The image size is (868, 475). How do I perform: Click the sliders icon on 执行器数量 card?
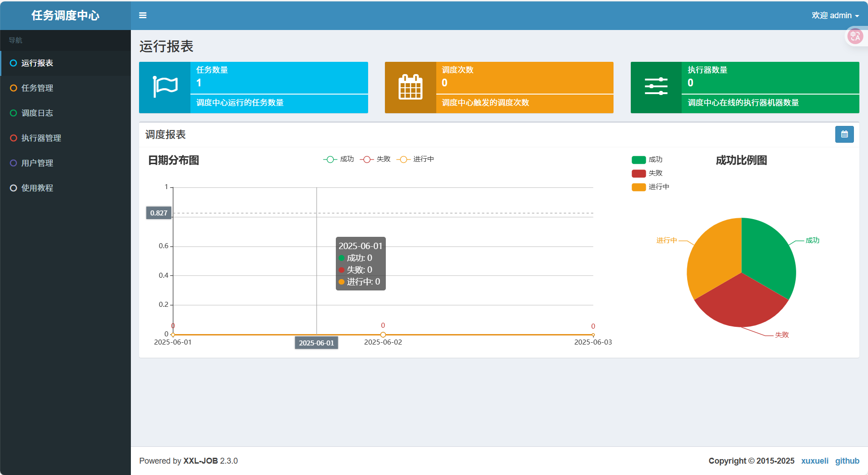coord(656,85)
